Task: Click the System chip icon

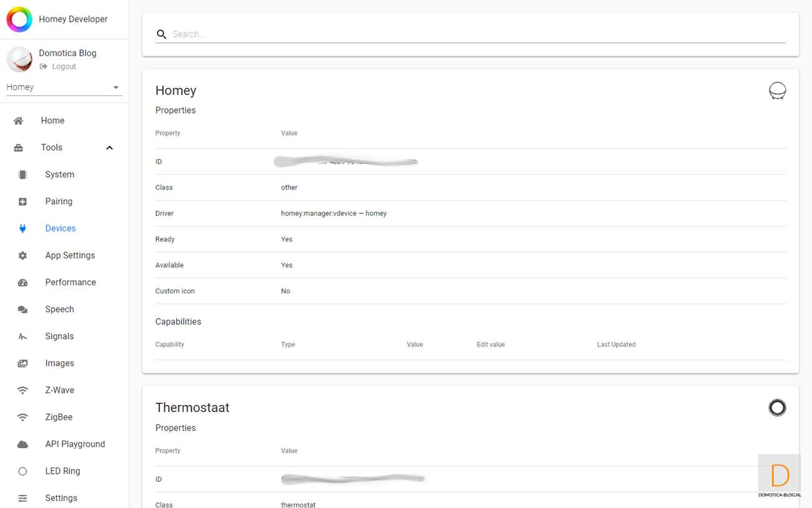Action: click(x=22, y=175)
